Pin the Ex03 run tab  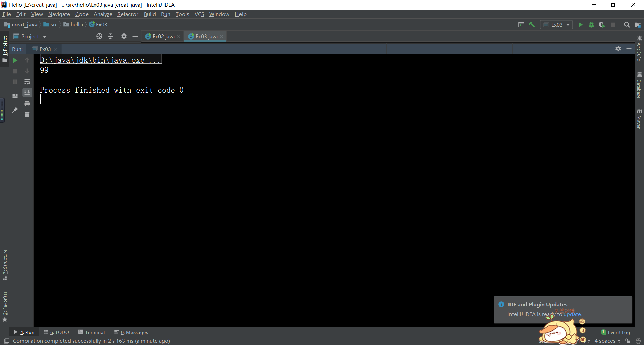coord(15,110)
